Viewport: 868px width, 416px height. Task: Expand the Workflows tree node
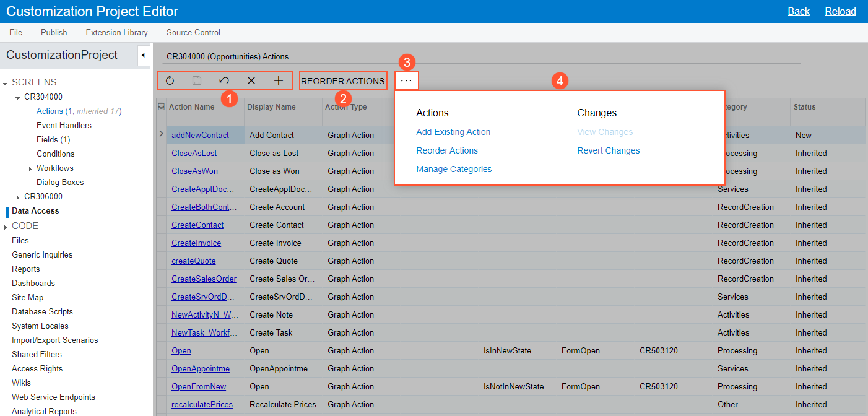[30, 168]
